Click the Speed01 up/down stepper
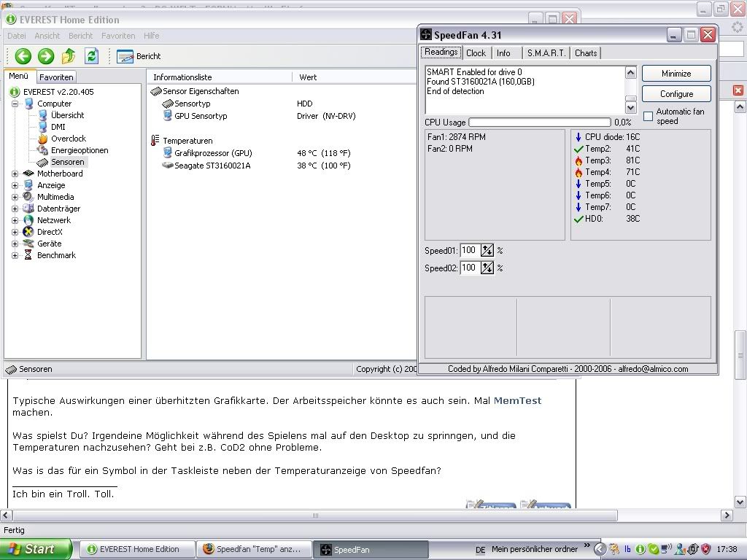Viewport: 747px width, 560px height. (x=487, y=251)
